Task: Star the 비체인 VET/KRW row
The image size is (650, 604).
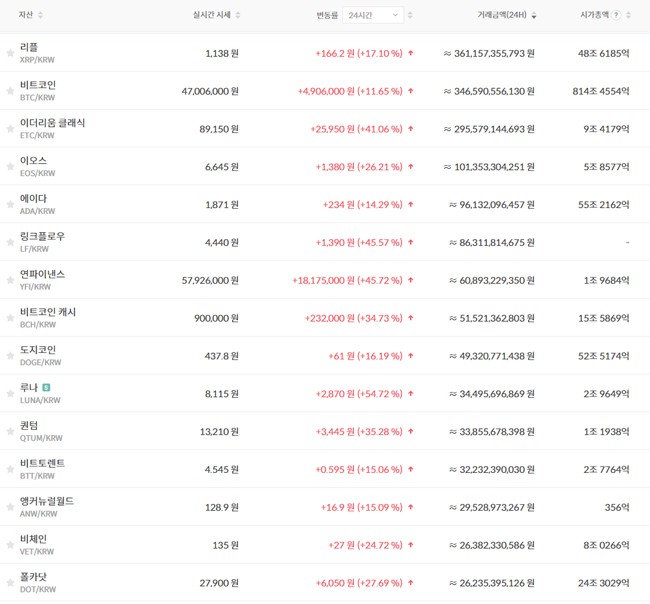Action: pos(10,545)
